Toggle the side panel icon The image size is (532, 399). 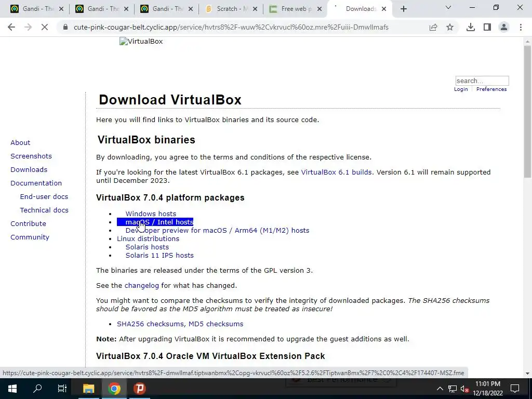[487, 27]
